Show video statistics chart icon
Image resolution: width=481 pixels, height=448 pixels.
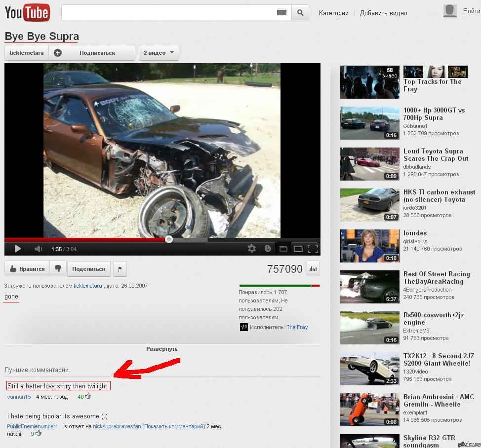click(x=313, y=269)
